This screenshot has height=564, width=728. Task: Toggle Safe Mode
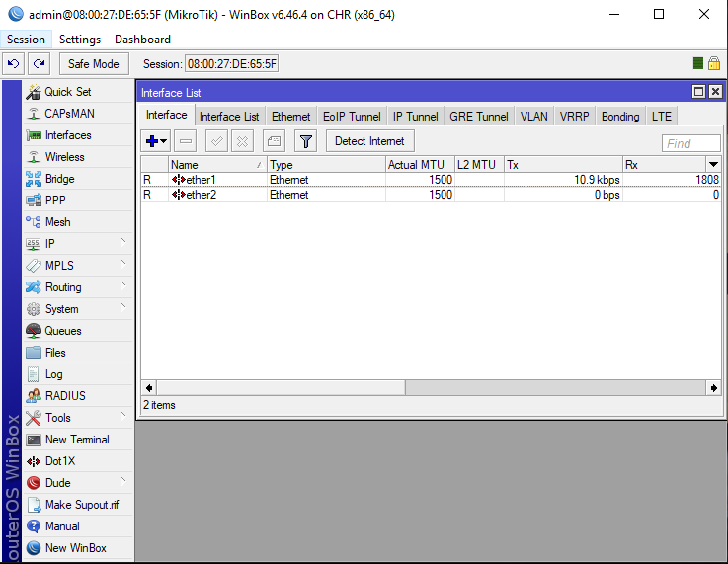(x=94, y=63)
